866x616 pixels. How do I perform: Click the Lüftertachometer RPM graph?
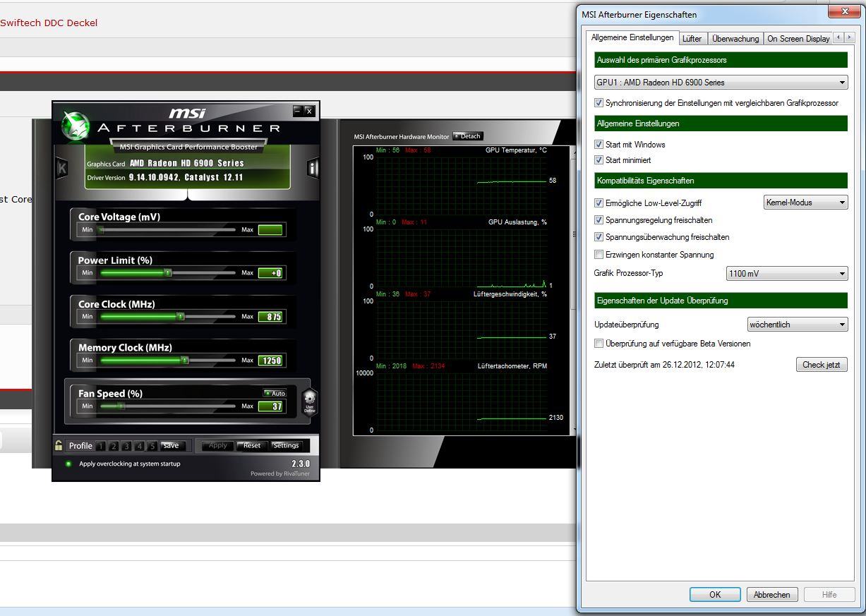click(462, 401)
